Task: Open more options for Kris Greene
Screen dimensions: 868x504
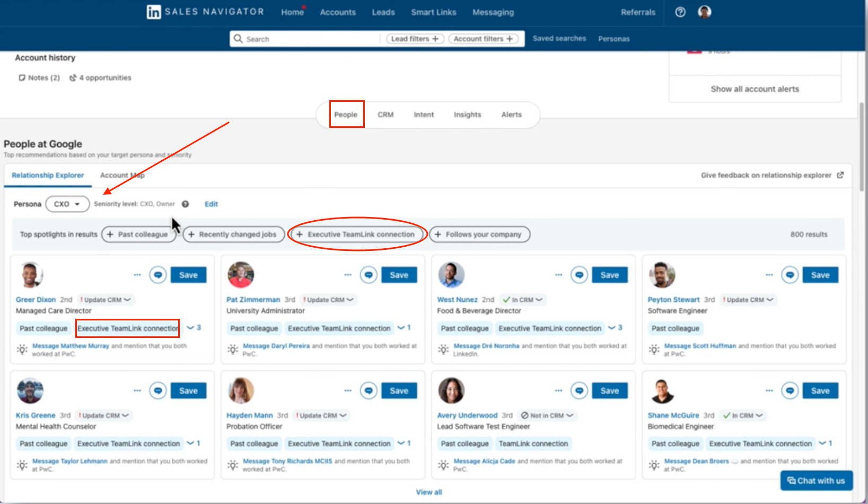Action: click(x=137, y=390)
